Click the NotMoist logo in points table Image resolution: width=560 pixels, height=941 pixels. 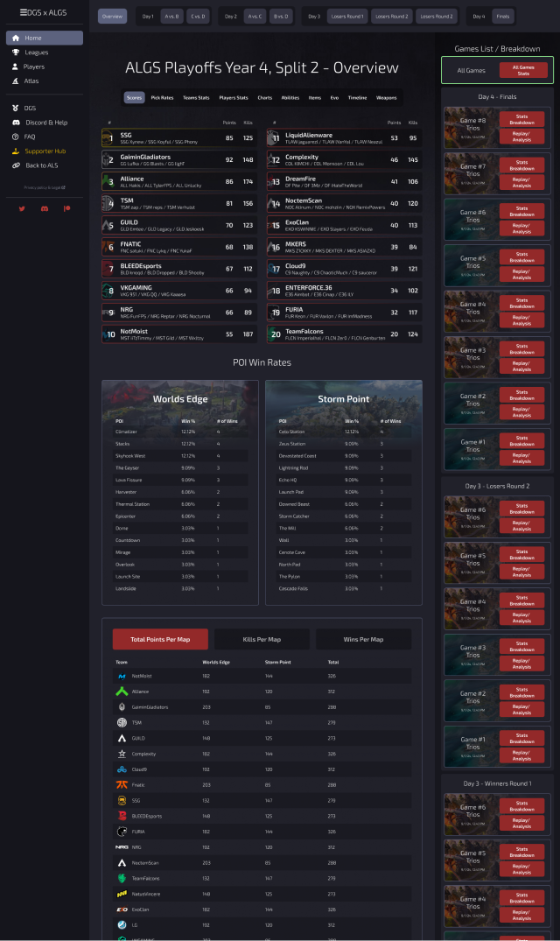pos(122,677)
